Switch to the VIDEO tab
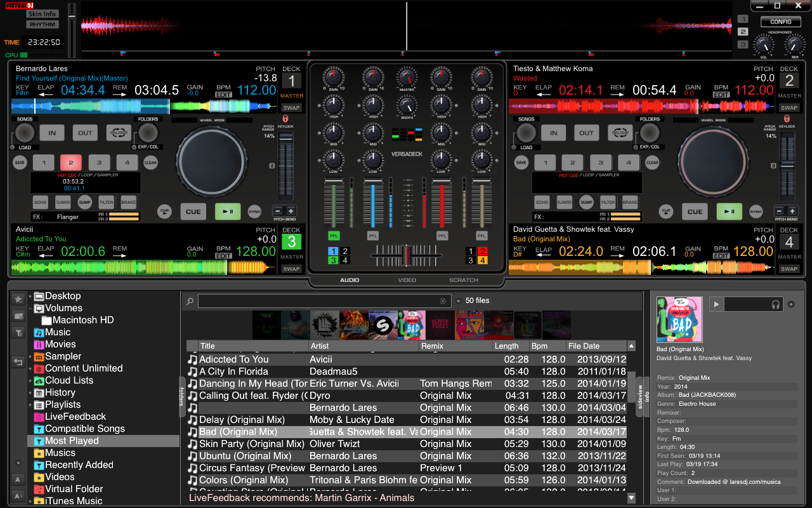 (407, 280)
